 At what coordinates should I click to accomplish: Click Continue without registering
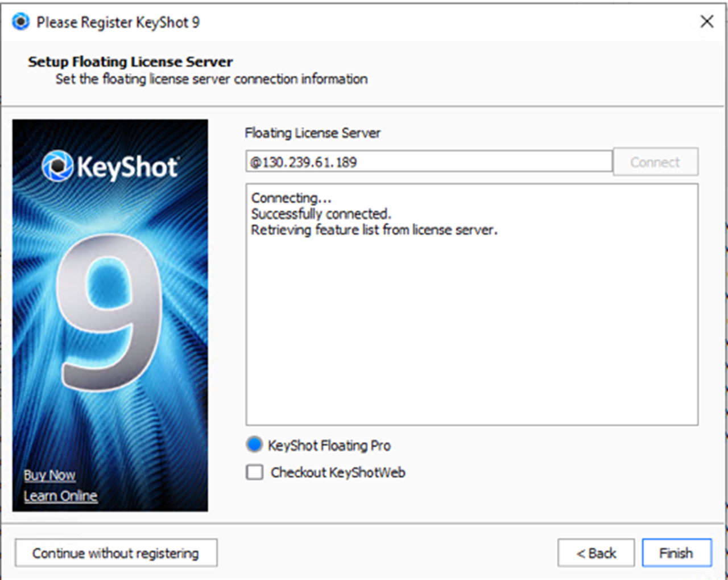tap(116, 553)
